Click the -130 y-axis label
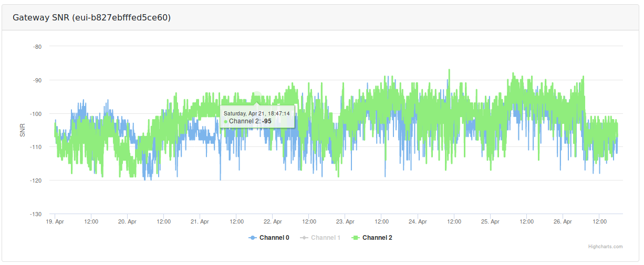Screen dimensions: 644x265 (x=36, y=214)
